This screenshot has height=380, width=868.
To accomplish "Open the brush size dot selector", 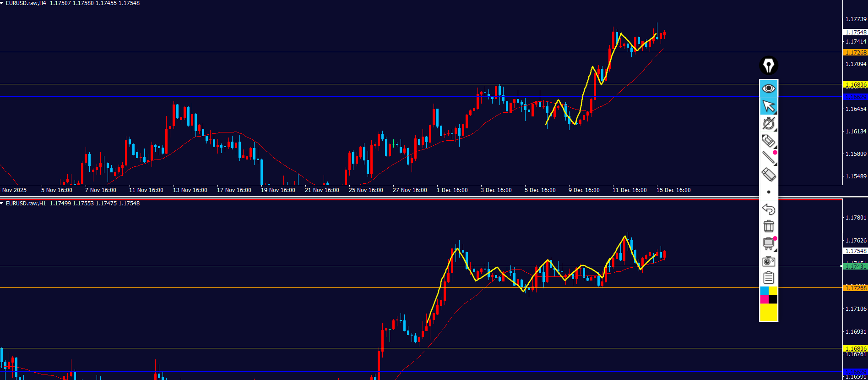I will pos(768,192).
